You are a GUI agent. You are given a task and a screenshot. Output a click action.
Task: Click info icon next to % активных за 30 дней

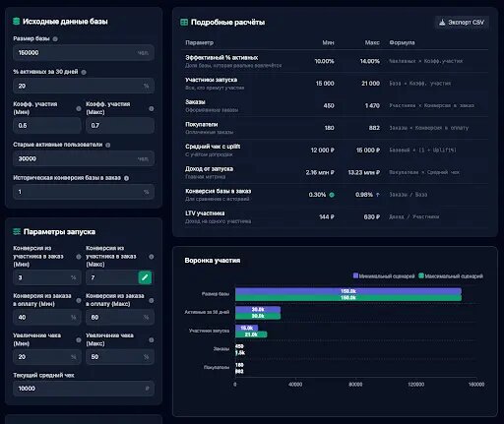(x=84, y=72)
